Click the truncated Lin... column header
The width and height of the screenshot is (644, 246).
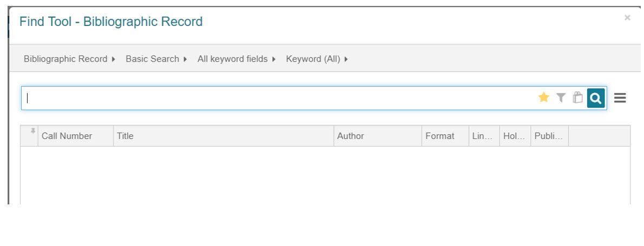click(x=484, y=136)
